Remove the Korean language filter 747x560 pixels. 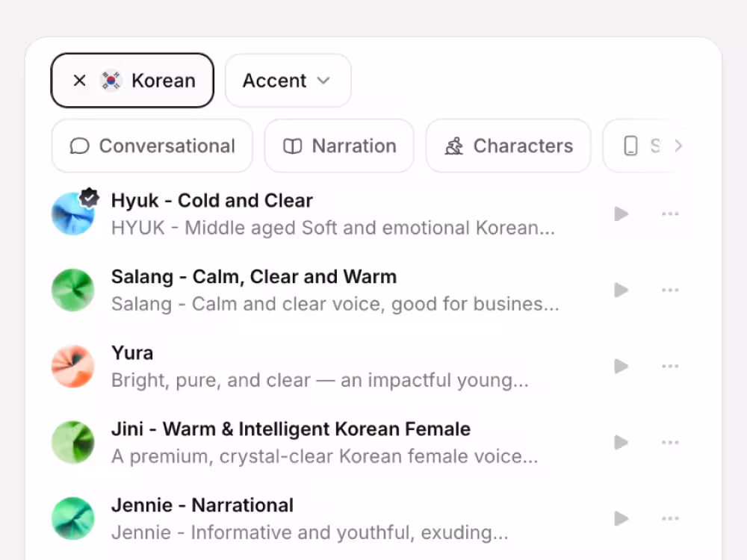[80, 81]
